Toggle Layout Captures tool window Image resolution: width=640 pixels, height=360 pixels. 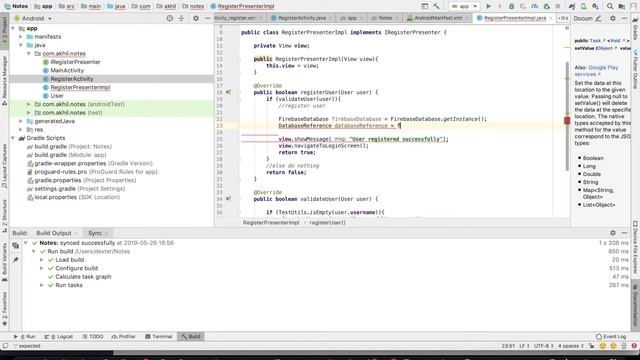4,166
